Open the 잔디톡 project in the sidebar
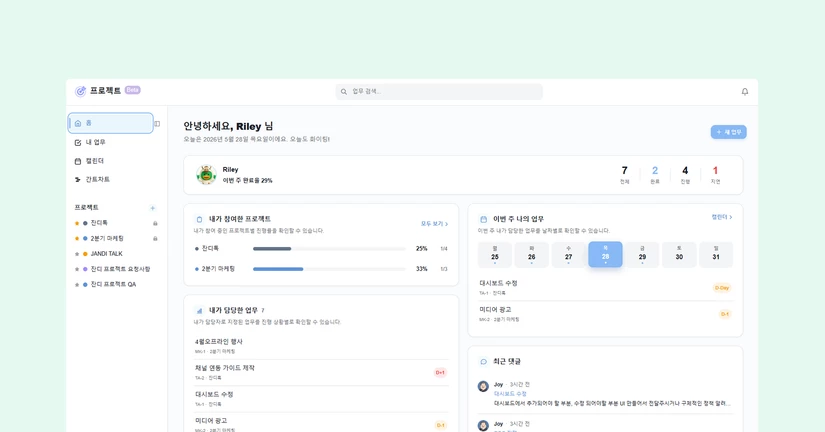The height and width of the screenshot is (432, 825). 99,223
